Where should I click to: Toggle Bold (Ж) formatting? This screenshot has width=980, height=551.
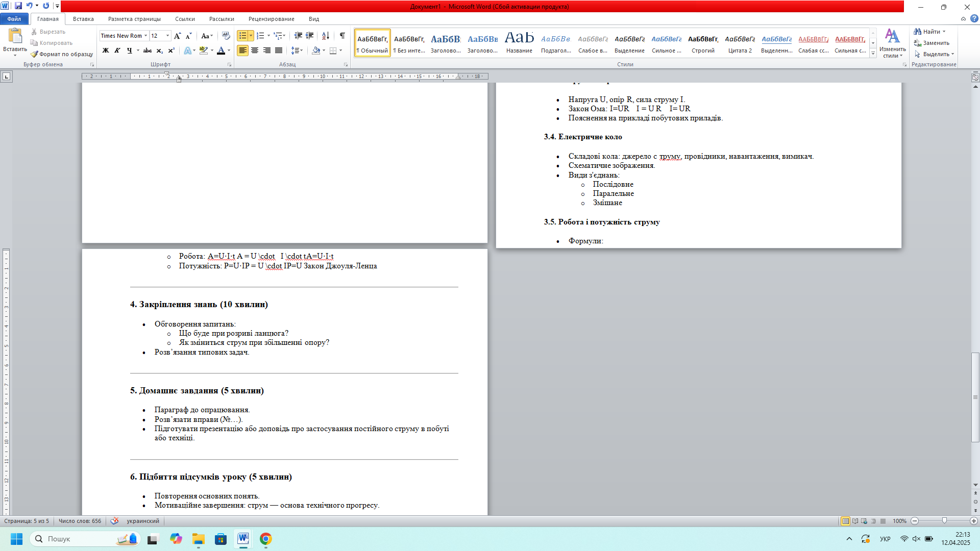106,51
